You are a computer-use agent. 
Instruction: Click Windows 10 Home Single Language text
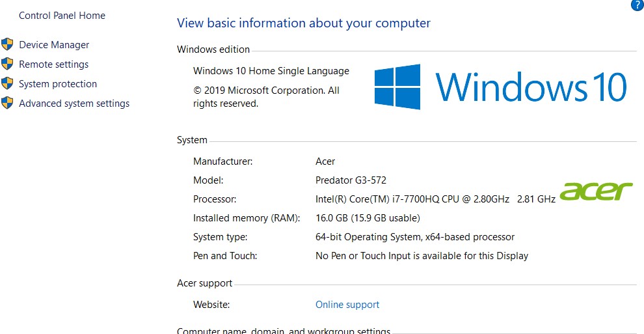tap(271, 71)
